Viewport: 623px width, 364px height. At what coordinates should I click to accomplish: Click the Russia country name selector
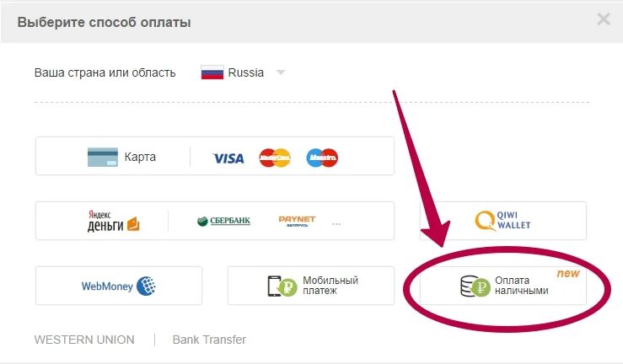[246, 72]
